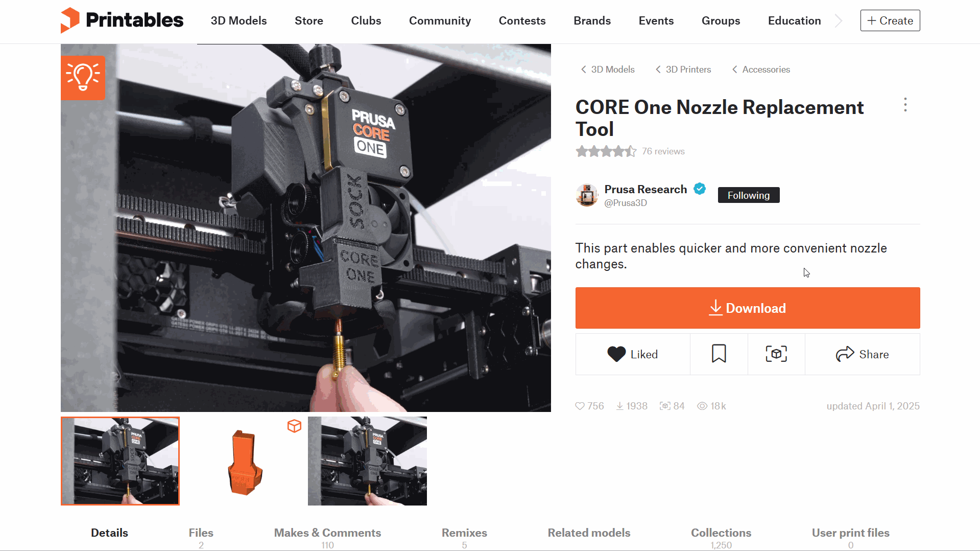Open the Contests menu item
The height and width of the screenshot is (551, 980).
[522, 21]
